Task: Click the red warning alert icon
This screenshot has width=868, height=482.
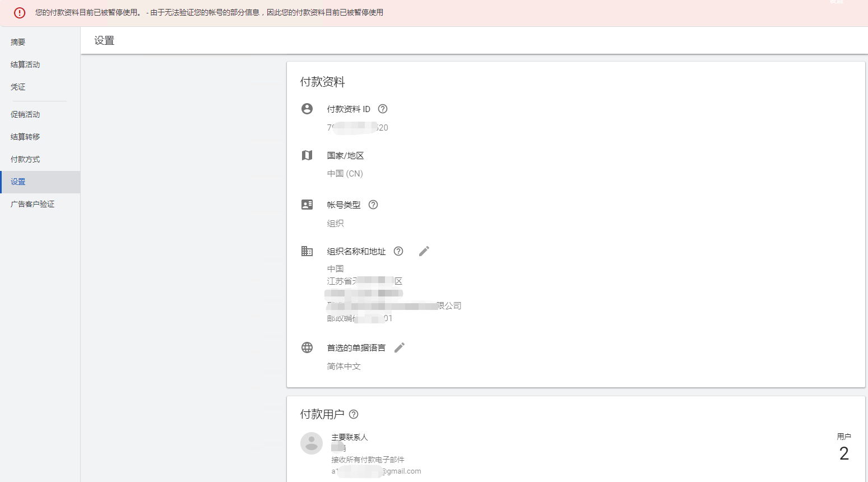Action: (20, 13)
